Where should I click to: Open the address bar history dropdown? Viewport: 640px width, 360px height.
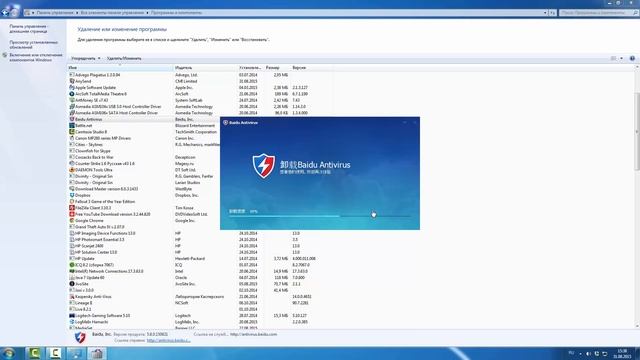point(545,13)
